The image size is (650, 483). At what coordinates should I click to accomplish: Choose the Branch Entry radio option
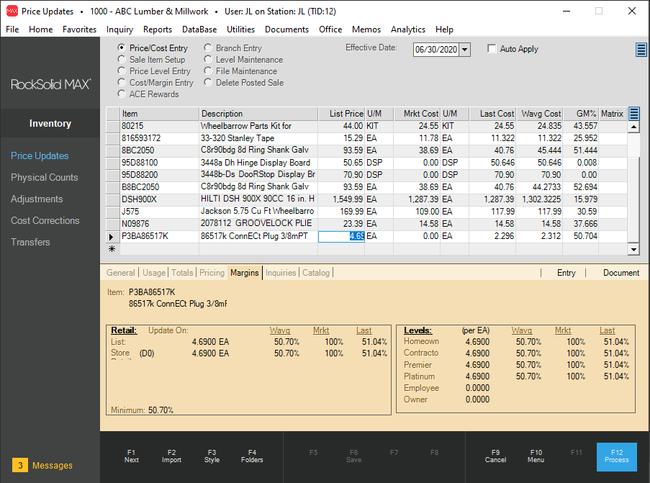[208, 48]
